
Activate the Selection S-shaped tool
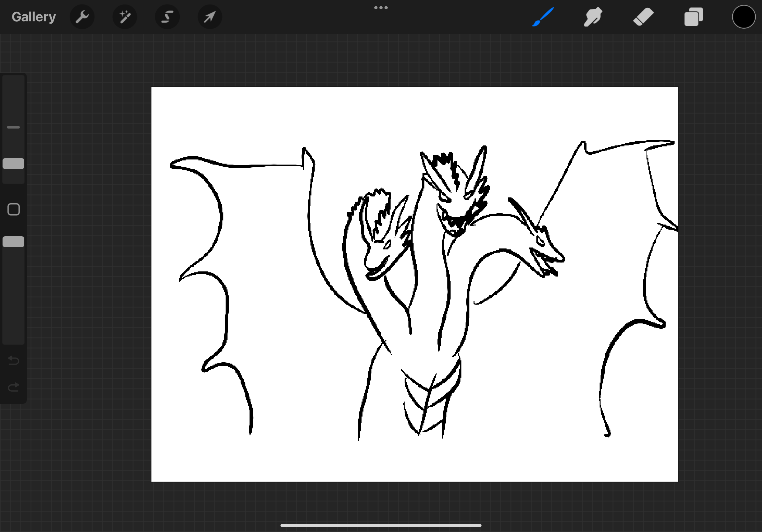point(167,17)
